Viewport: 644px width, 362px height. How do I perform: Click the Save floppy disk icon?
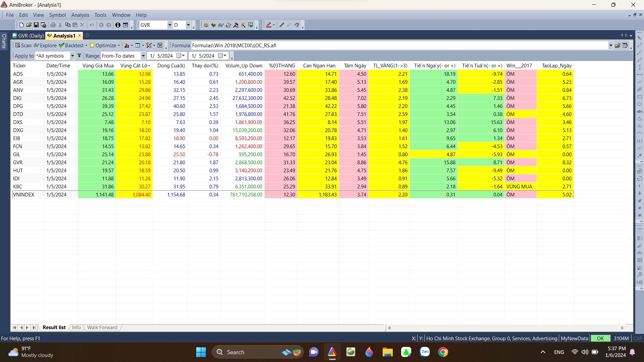tap(36, 25)
